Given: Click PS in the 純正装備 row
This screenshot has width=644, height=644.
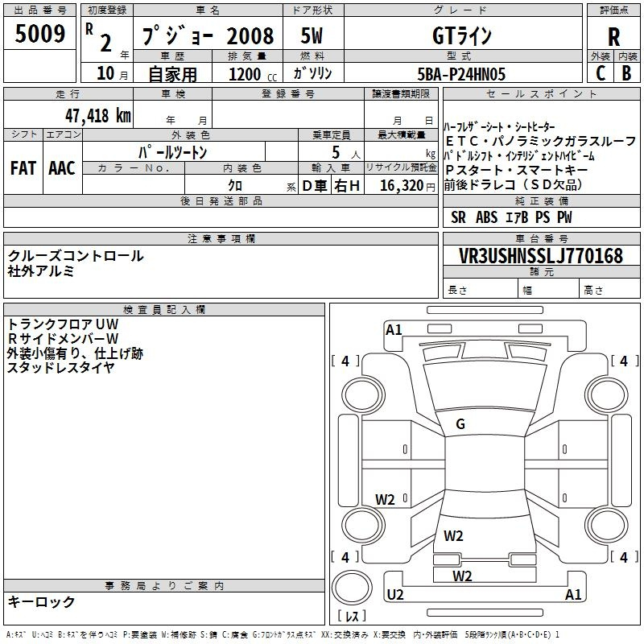Looking at the screenshot, I should pyautogui.click(x=543, y=217).
